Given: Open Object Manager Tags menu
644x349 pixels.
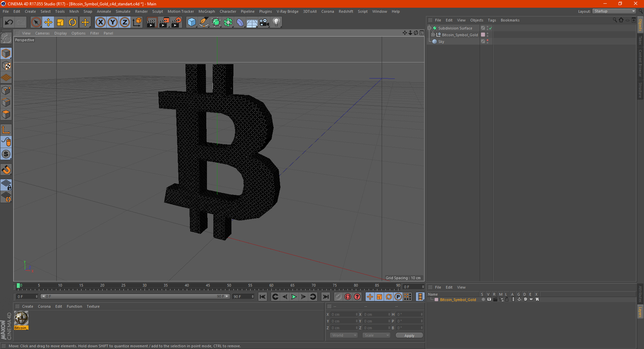Looking at the screenshot, I should 492,20.
